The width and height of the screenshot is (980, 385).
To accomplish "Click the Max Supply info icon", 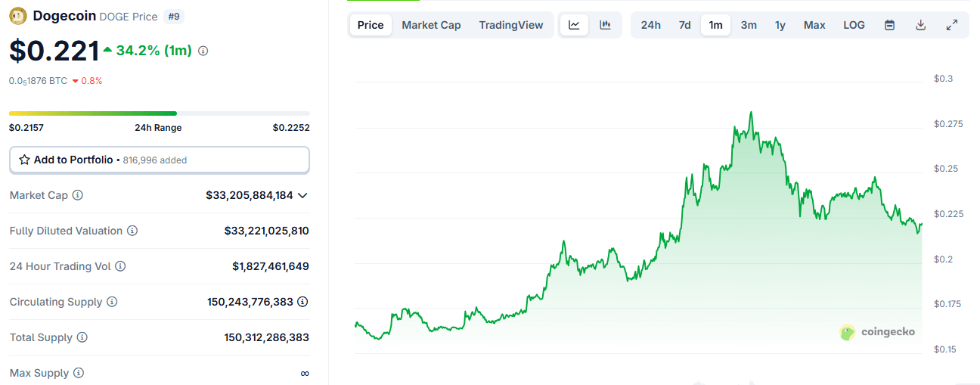I will pos(79,373).
